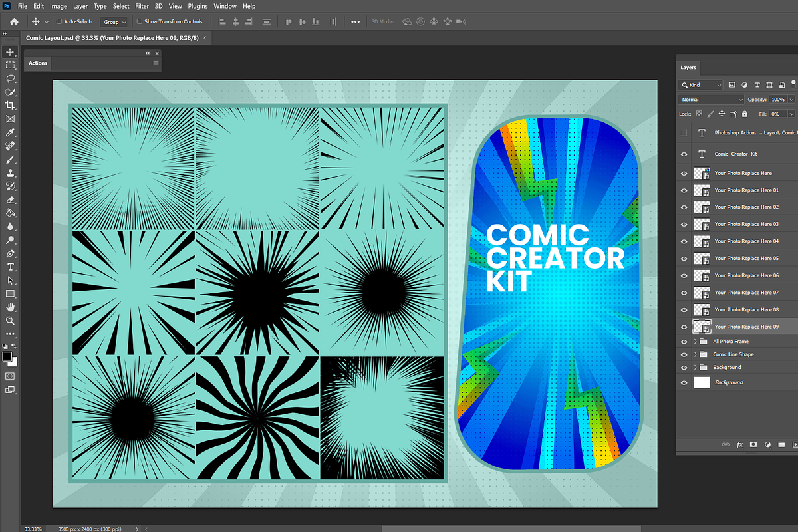Lock transparent pixels in Layers panel
798x532 pixels.
[698, 114]
